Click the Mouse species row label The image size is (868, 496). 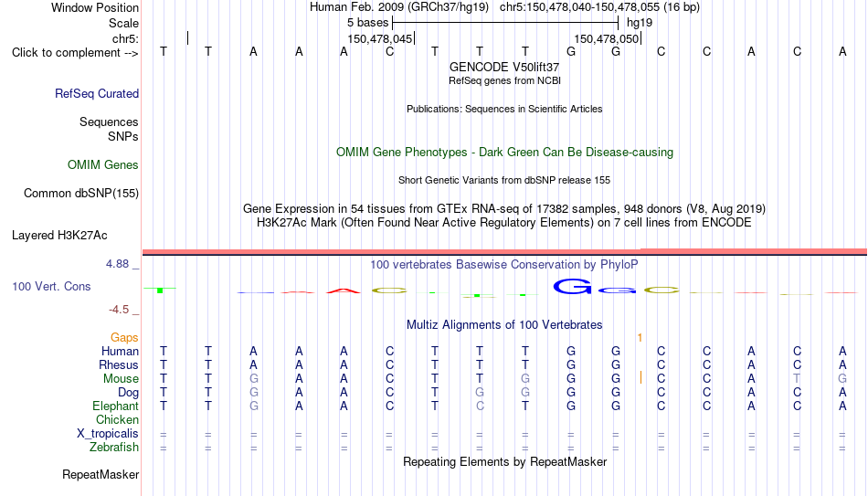[x=121, y=379]
